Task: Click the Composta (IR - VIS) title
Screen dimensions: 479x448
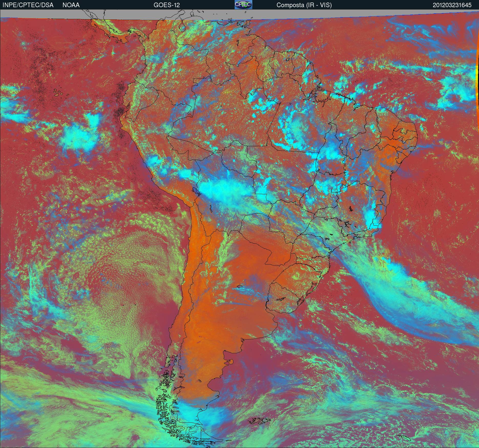Action: (x=304, y=5)
